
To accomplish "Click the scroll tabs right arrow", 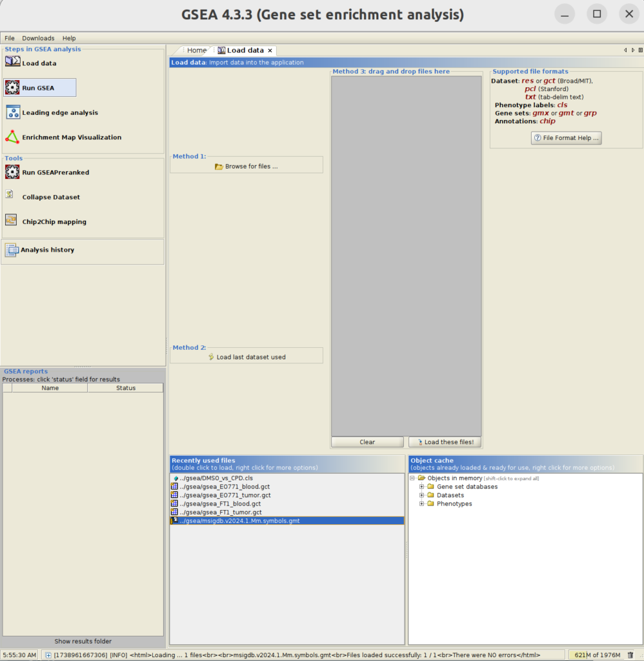I will point(632,50).
